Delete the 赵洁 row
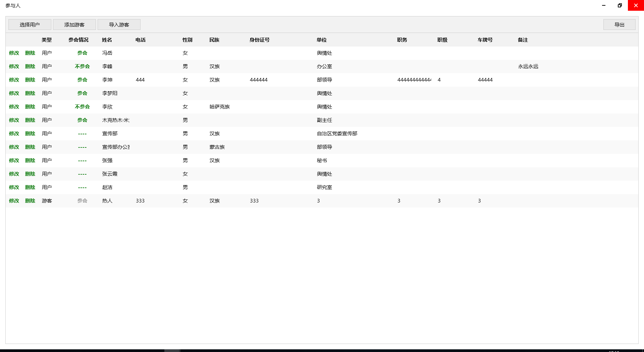Viewport: 644px width, 352px height. tap(30, 187)
